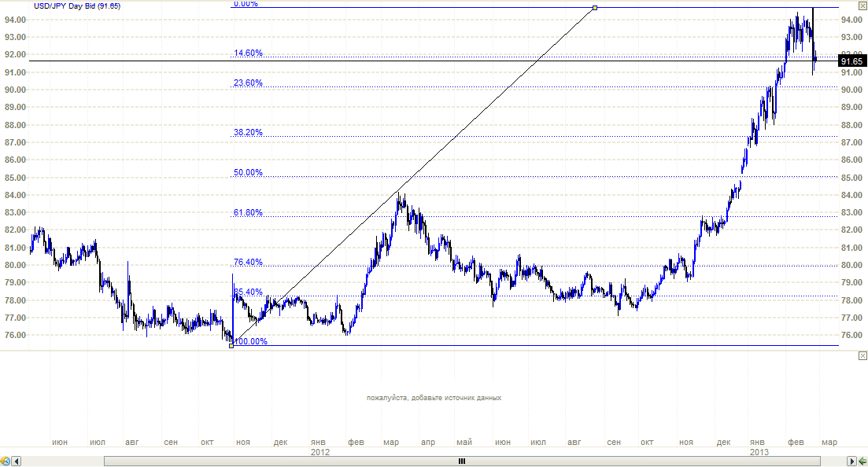Image resolution: width=868 pixels, height=467 pixels.
Task: Click the 2012 year label on time axis
Action: point(320,453)
